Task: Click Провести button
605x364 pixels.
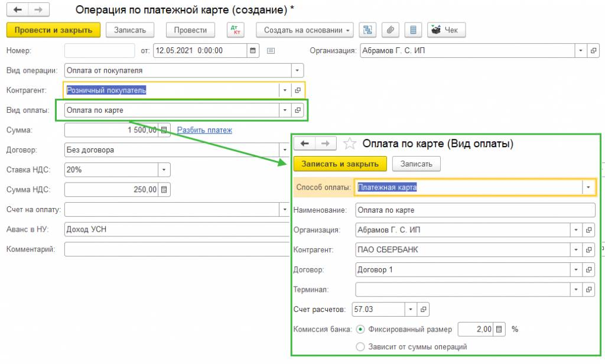Action: 190,30
